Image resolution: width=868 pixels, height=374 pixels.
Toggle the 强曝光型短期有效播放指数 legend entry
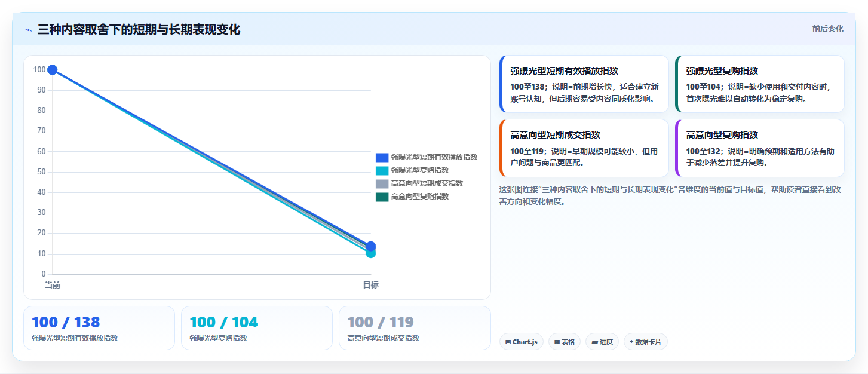tap(427, 157)
